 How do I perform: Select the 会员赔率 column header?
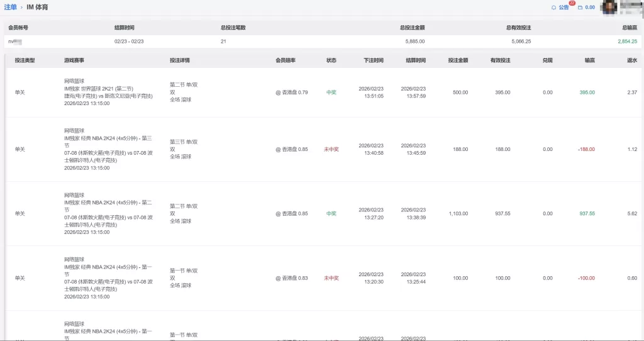285,60
